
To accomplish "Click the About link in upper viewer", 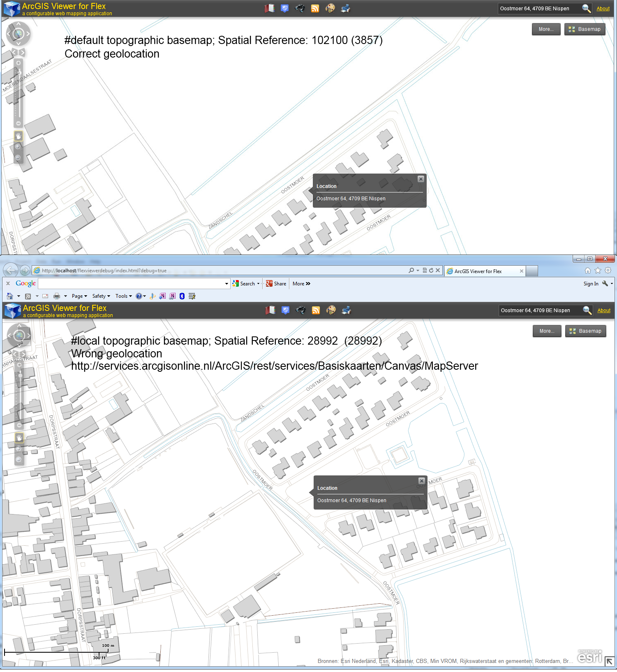I will tap(603, 9).
